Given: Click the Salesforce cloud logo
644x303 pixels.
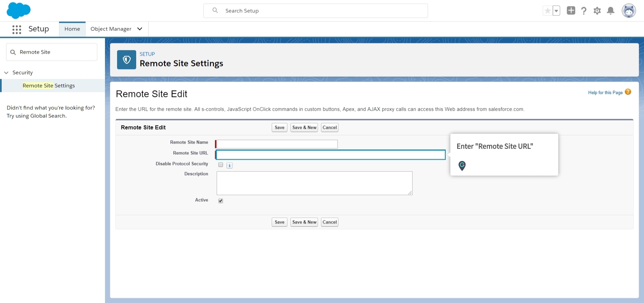Looking at the screenshot, I should 18,10.
